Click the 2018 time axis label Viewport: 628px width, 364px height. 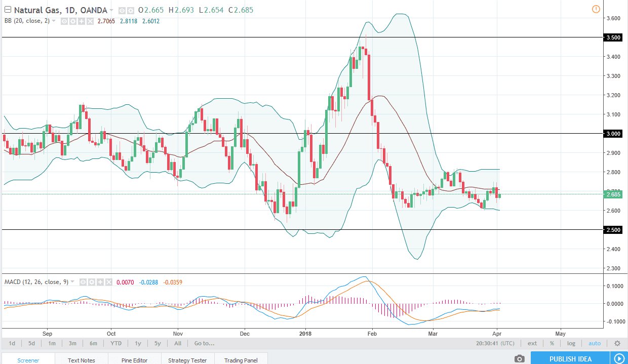(305, 334)
